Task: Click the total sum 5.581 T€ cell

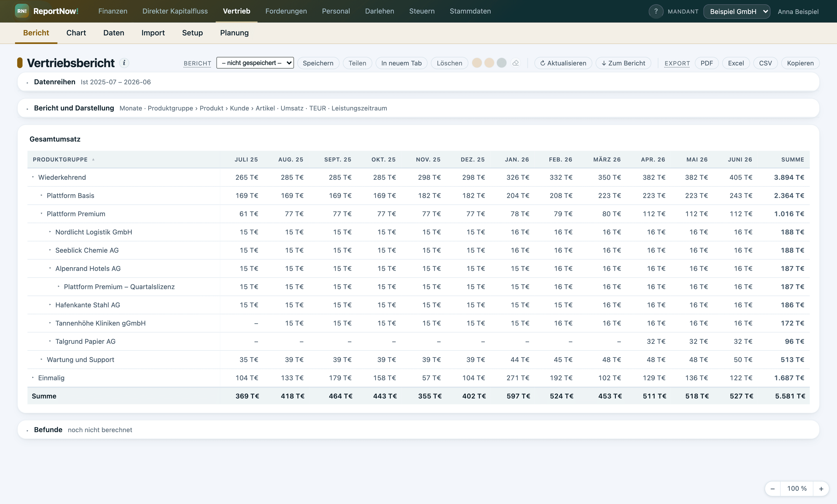Action: click(790, 396)
